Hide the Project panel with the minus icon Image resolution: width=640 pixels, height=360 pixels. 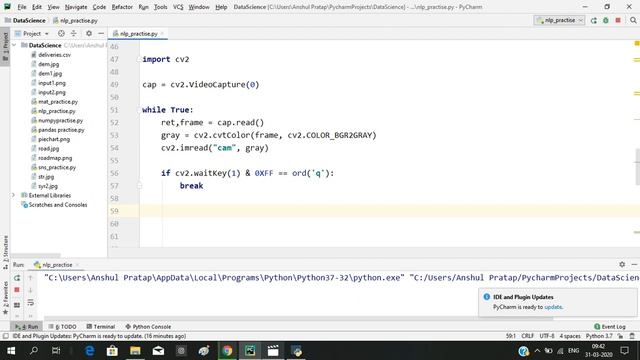coord(101,33)
